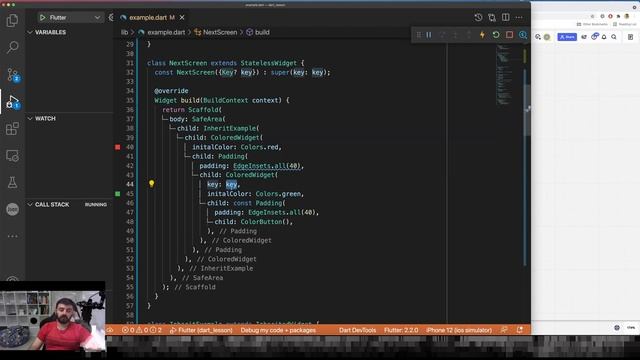640x360 pixels.
Task: Open timeline history icon in editor title
Action: pos(478,18)
